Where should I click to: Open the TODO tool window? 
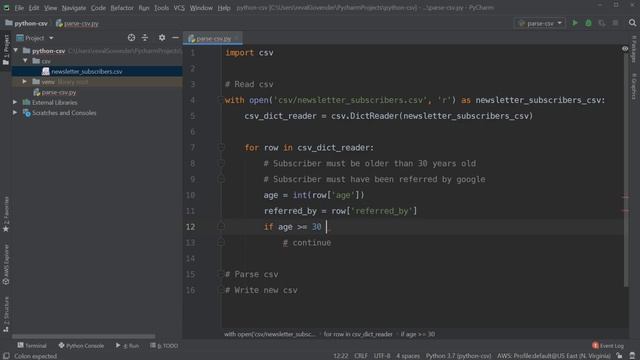164,346
